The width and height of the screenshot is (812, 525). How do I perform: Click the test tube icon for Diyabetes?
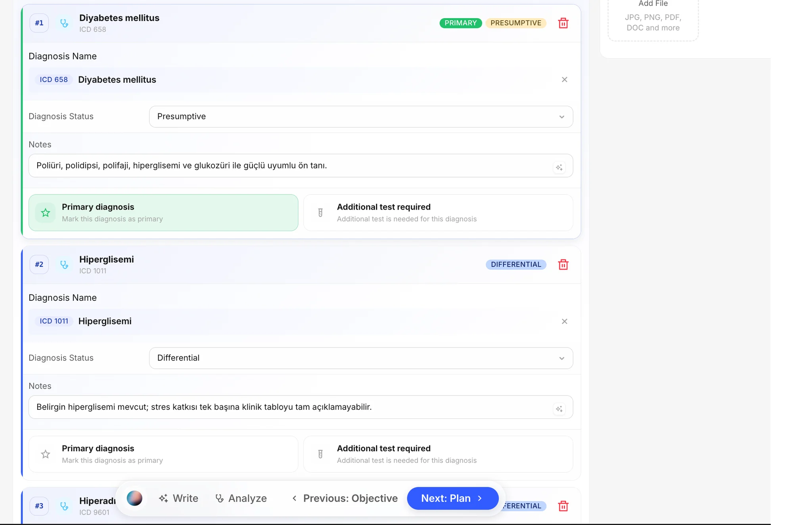pos(320,213)
